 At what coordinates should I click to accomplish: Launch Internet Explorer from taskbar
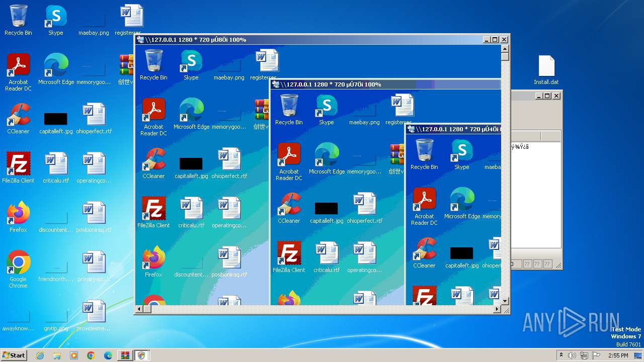[x=40, y=355]
